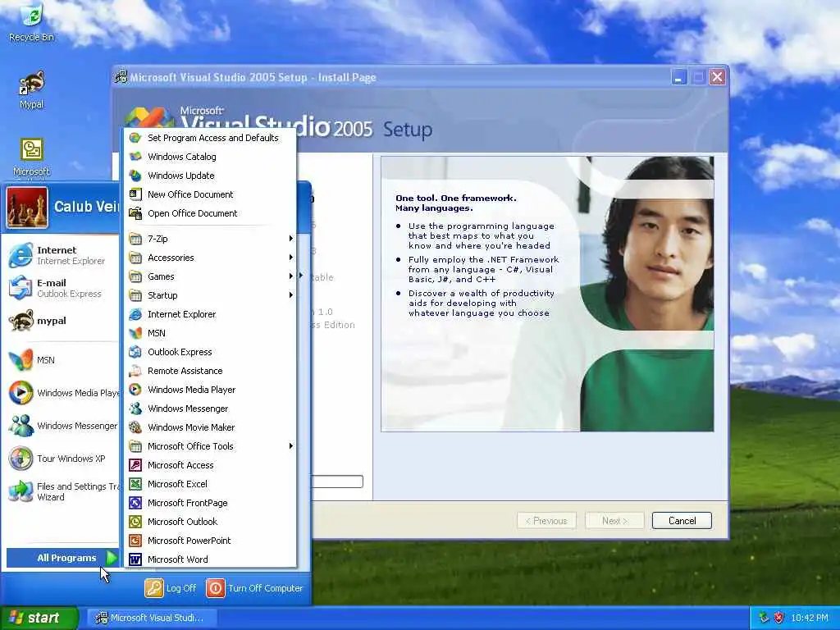Click the Microsoft Excel icon
Screen dimensions: 840x630
click(x=135, y=484)
